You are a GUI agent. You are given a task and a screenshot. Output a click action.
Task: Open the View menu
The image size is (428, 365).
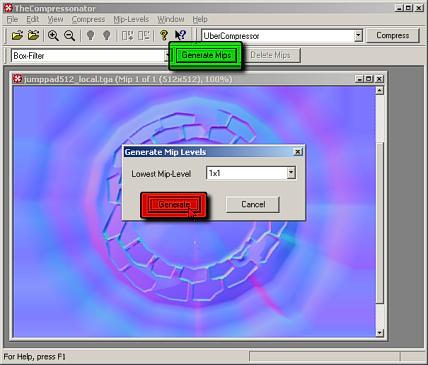pos(55,19)
